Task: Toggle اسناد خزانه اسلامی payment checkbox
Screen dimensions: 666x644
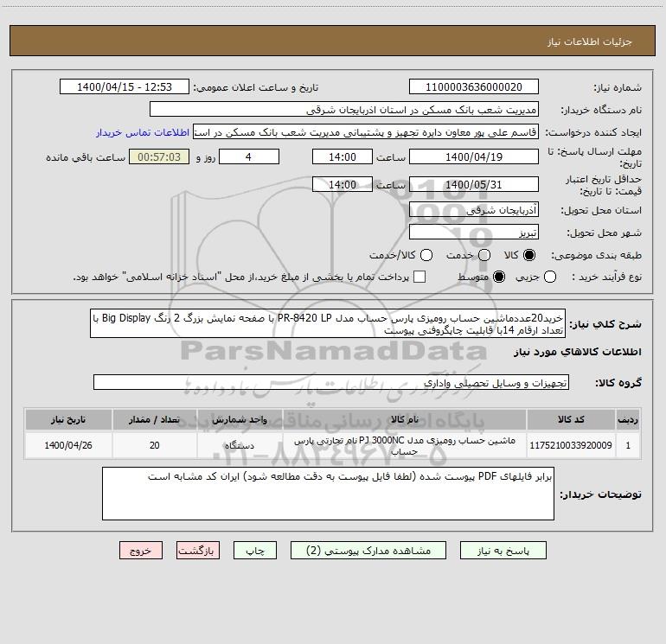Action: coord(419,277)
